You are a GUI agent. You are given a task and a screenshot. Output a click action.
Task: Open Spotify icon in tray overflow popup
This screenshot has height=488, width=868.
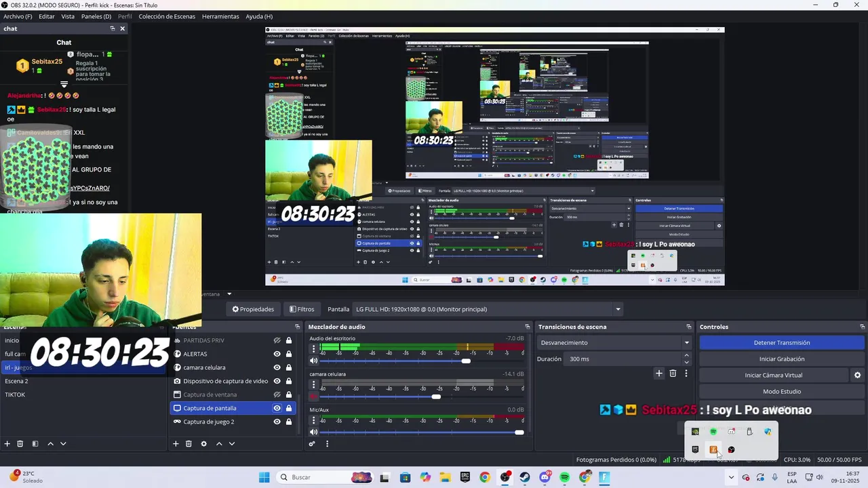(x=713, y=432)
